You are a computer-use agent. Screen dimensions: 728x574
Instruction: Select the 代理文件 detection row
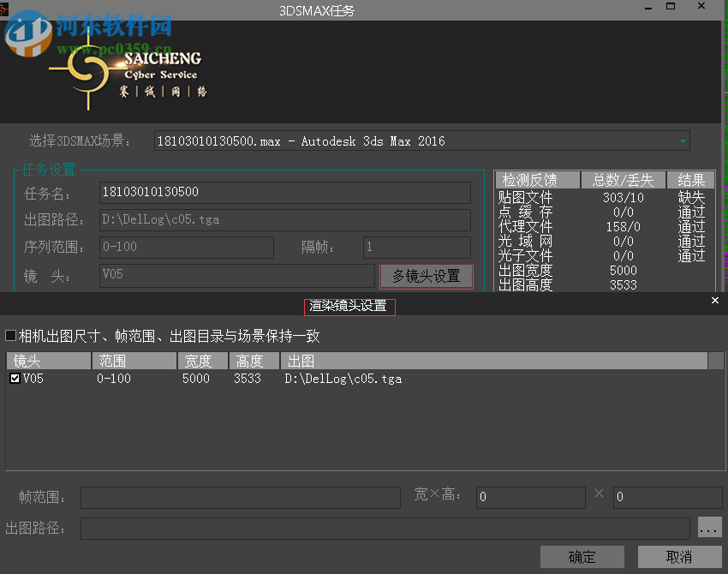pyautogui.click(x=604, y=227)
